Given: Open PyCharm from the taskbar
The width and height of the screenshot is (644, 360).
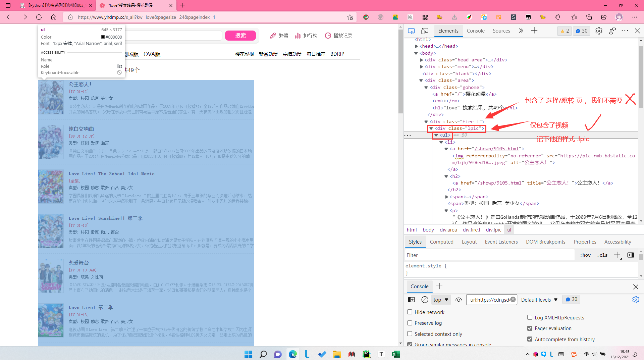Looking at the screenshot, I should tap(366, 354).
